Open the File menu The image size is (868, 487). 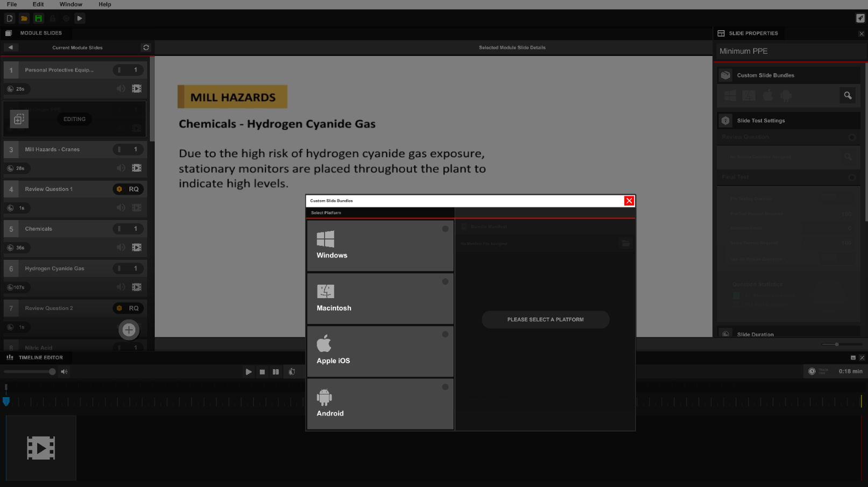pos(12,4)
